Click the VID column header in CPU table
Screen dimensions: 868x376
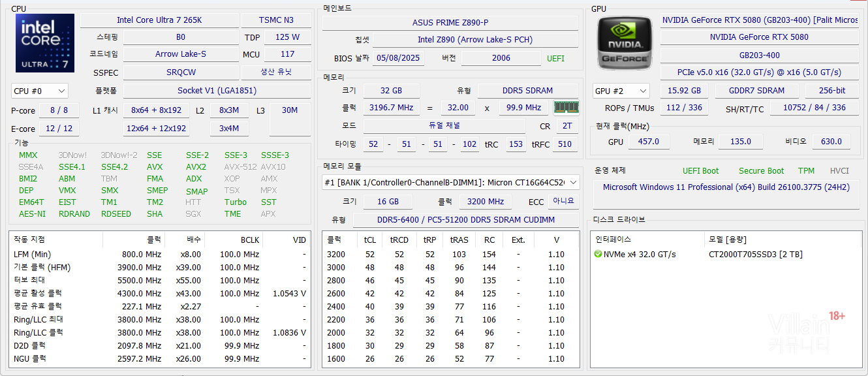pos(299,240)
